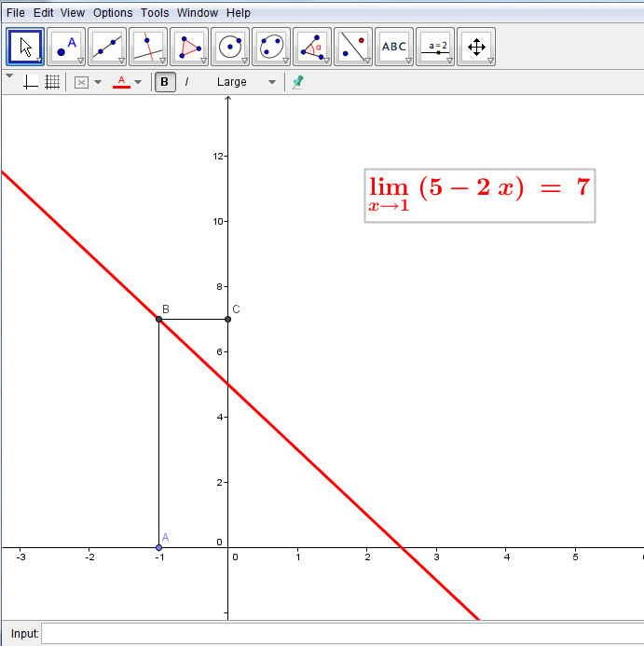
Task: Expand the Point tool submenu arrow
Action: 80,61
